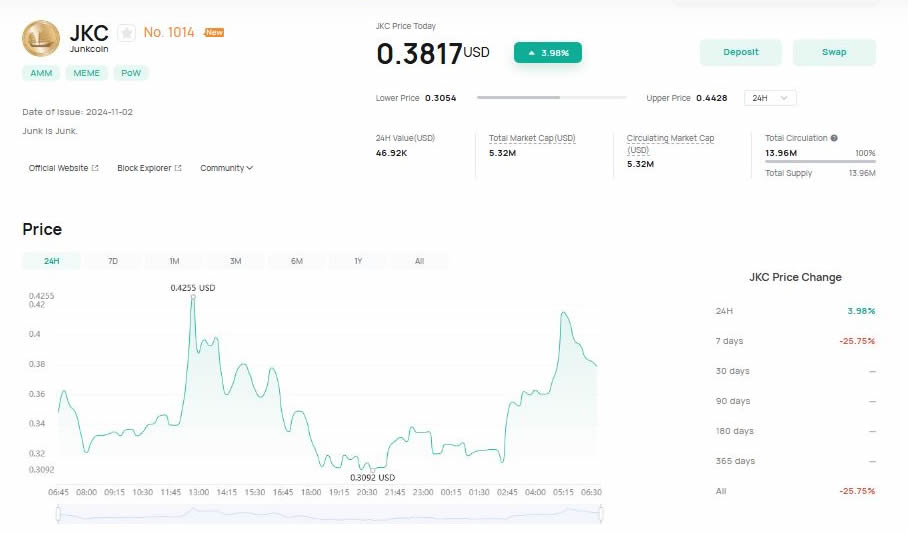Click the New badge next to No. 1014
This screenshot has height=534, width=908.
[x=214, y=32]
